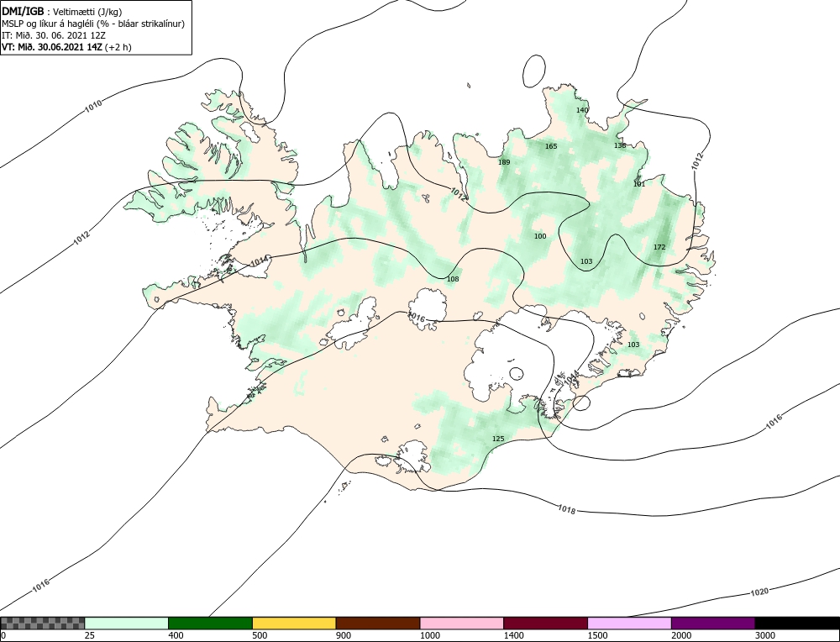Image resolution: width=840 pixels, height=642 pixels.
Task: Click the yellow 500–900 legend swatch
Action: point(294,624)
